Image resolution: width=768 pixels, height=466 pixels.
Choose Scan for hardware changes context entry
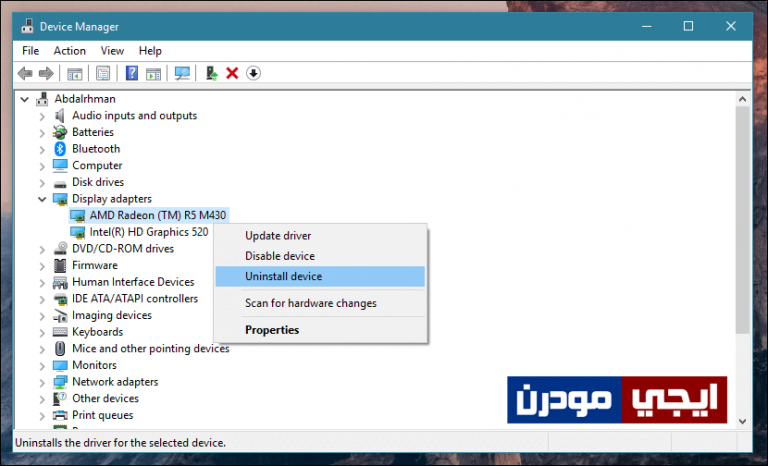(x=320, y=303)
